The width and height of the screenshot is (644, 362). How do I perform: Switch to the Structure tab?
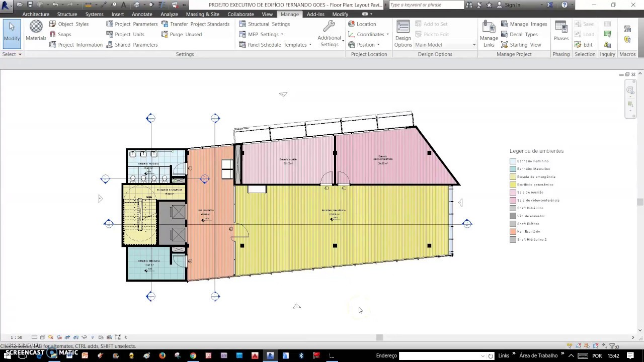pyautogui.click(x=67, y=14)
